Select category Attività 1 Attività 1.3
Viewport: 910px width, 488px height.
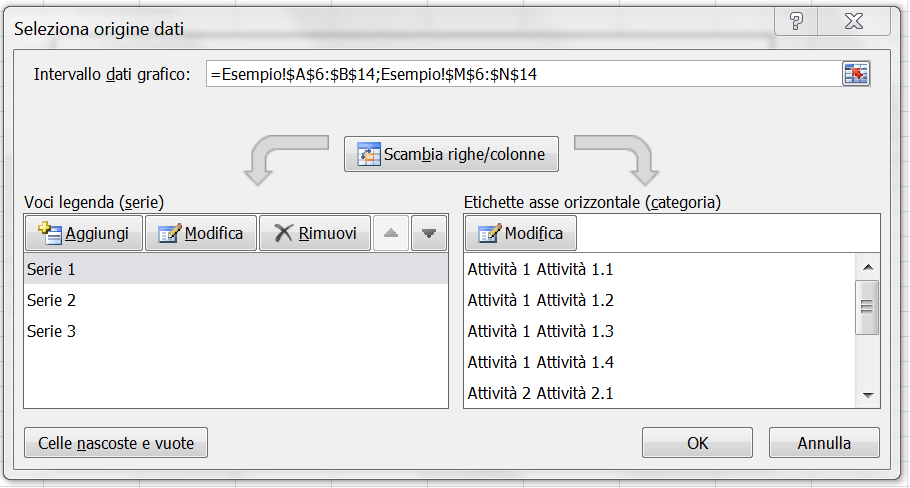click(541, 331)
